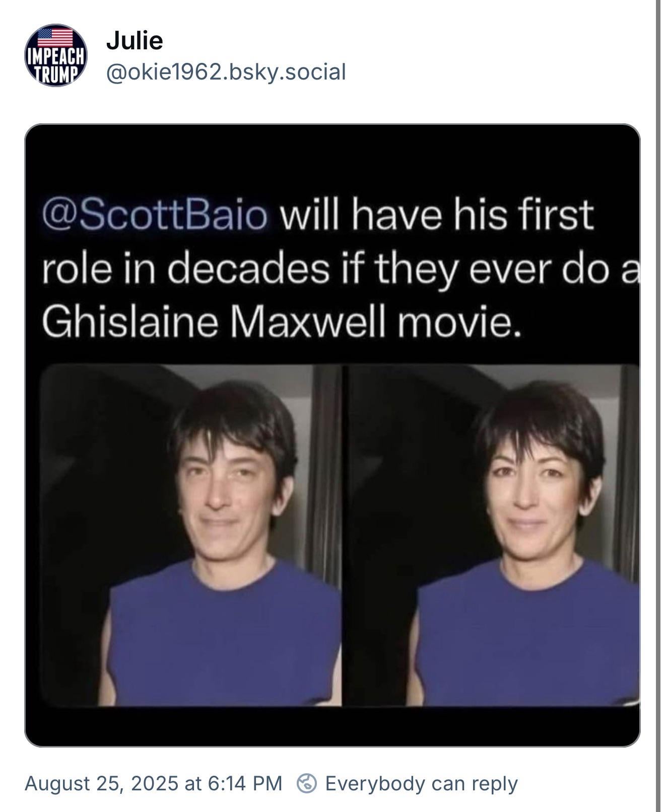Open Julie's profile from display name
Viewport: 665px width, 812px height.
135,40
